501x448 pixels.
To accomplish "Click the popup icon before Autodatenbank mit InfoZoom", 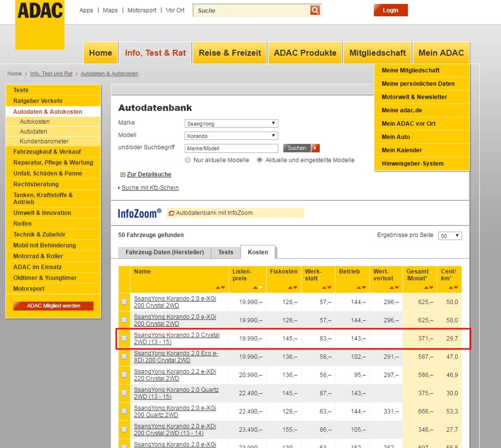I will click(x=171, y=213).
